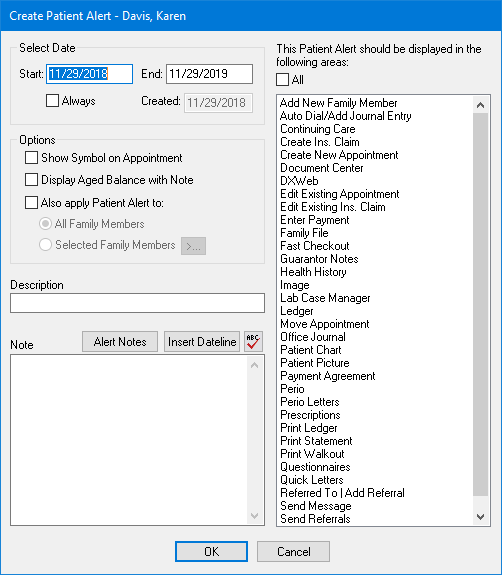Click the spell check ABC icon
The height and width of the screenshot is (575, 502).
pyautogui.click(x=253, y=341)
